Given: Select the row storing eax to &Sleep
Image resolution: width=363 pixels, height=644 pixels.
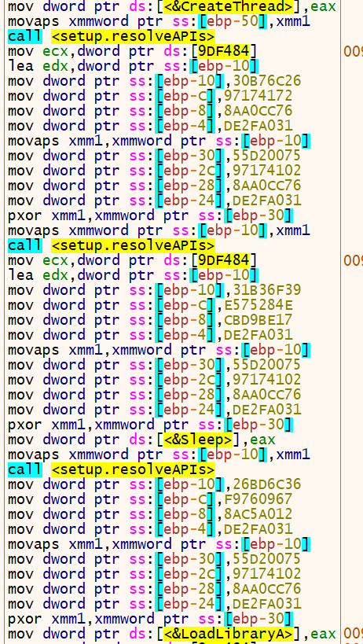Looking at the screenshot, I should click(141, 439).
